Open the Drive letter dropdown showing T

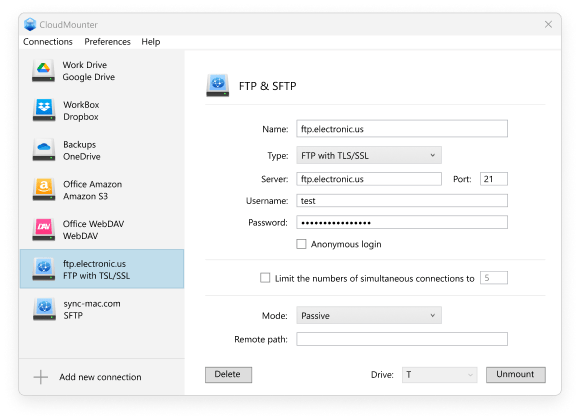point(439,374)
